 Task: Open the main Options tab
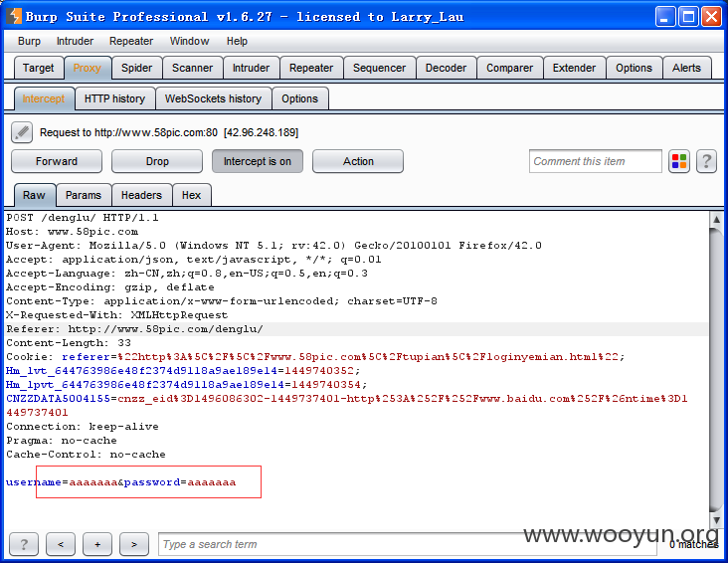634,68
